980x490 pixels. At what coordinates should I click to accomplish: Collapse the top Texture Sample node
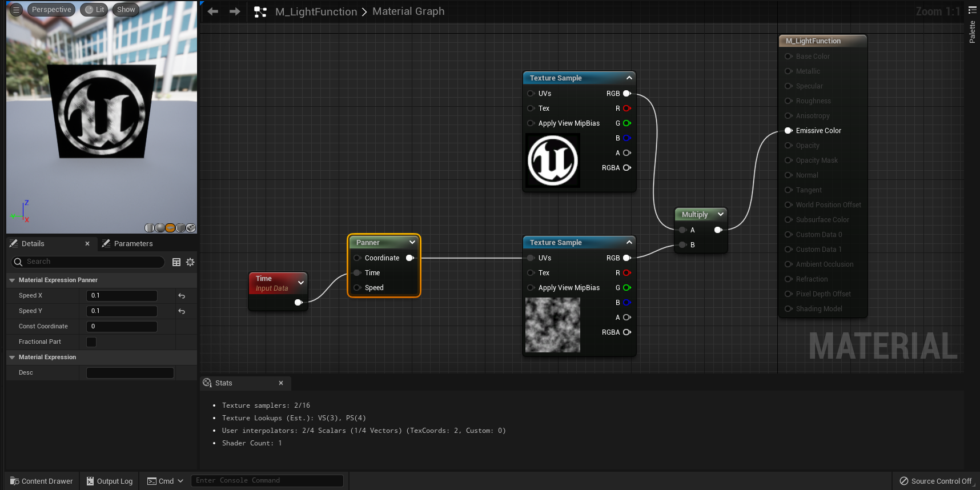pyautogui.click(x=629, y=78)
